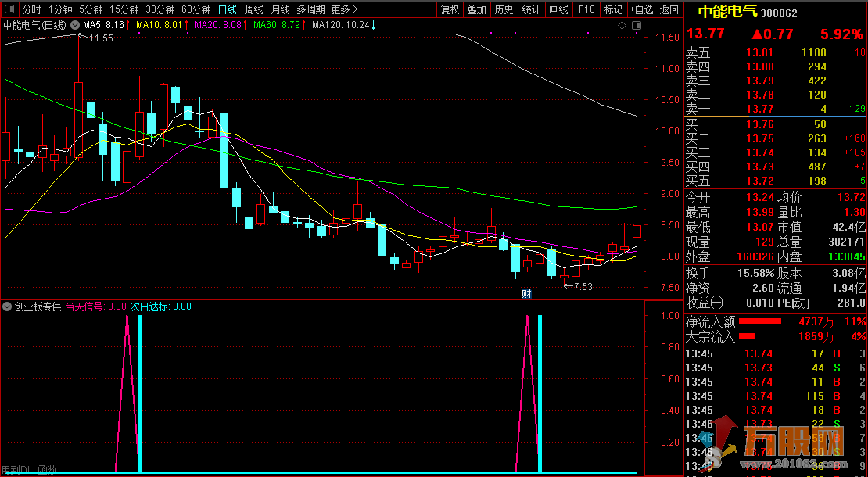
Task: Click the 买四 bid row at 13.73
Action: (x=775, y=167)
